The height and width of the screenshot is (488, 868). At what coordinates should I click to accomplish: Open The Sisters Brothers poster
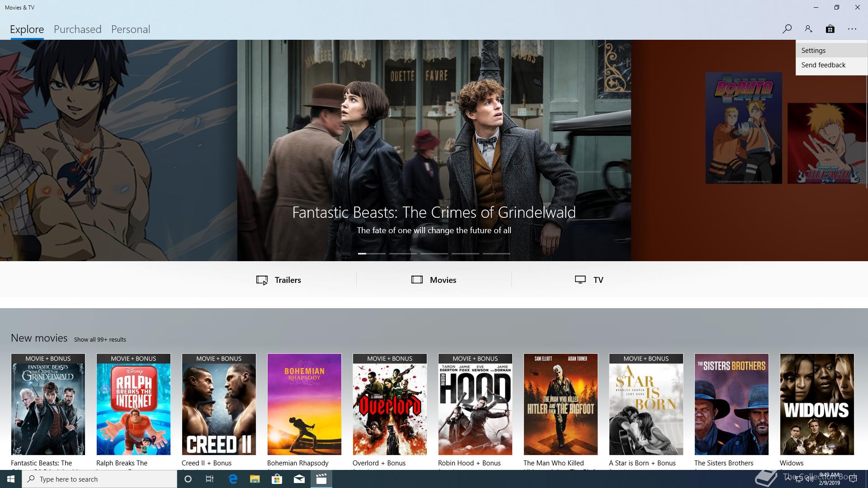731,404
